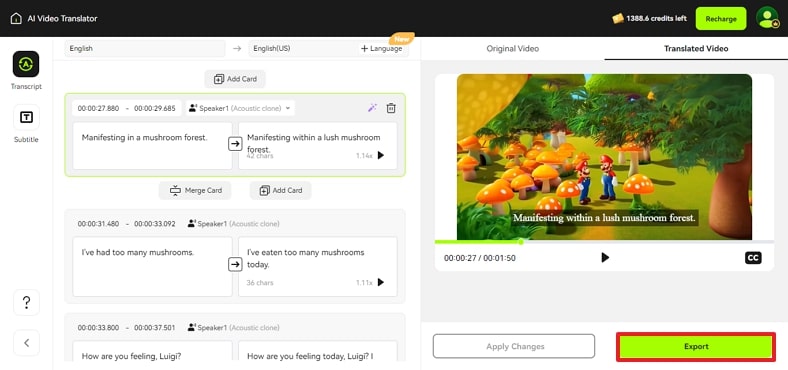This screenshot has width=788, height=370.
Task: Edit translated text 'Manifesting within a lush mushroom'
Action: coord(318,146)
